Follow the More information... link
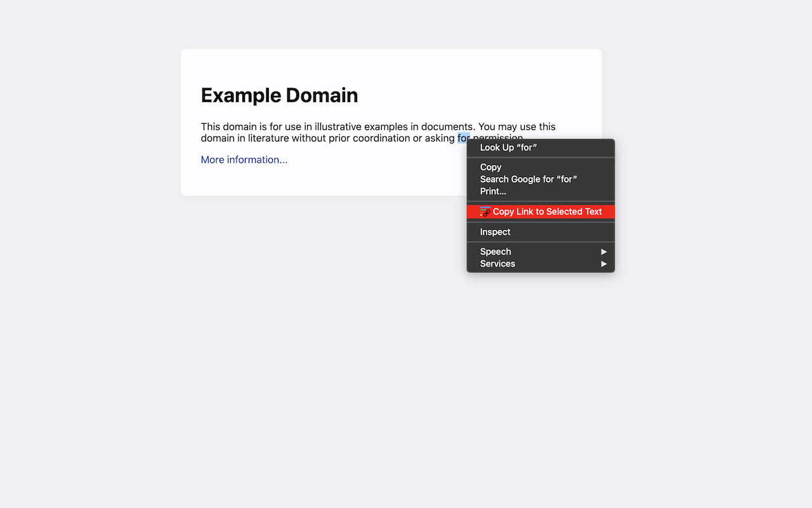The height and width of the screenshot is (508, 812). click(x=244, y=159)
